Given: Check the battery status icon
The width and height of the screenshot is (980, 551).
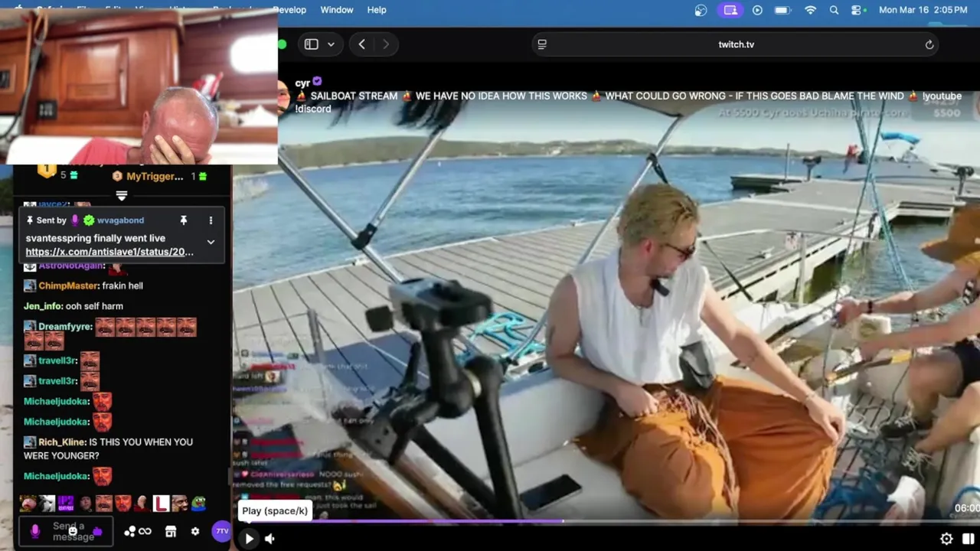Looking at the screenshot, I should [782, 10].
